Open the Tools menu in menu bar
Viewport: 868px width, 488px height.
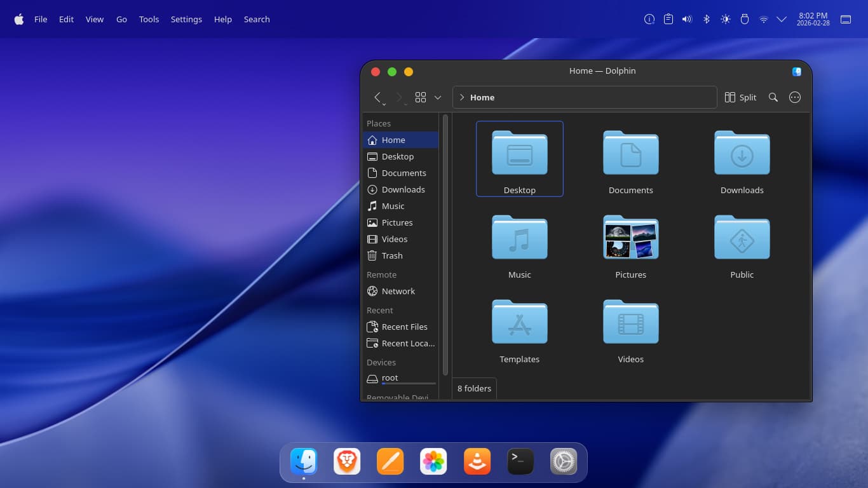coord(149,19)
